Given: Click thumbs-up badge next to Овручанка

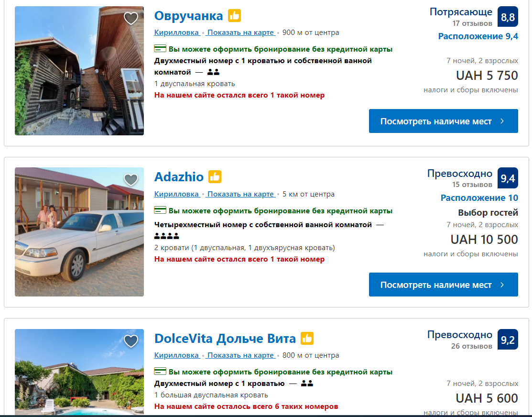Looking at the screenshot, I should pyautogui.click(x=234, y=16).
